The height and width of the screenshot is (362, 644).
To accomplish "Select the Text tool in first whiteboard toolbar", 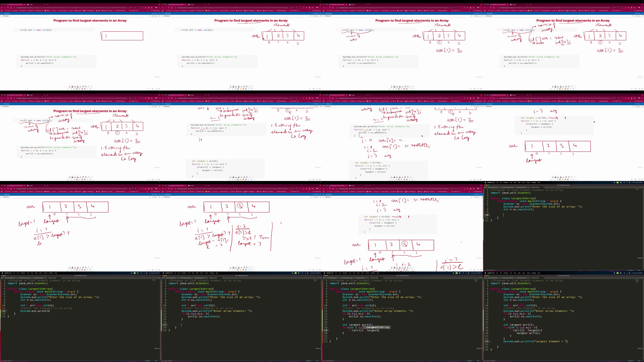I will pos(88,89).
